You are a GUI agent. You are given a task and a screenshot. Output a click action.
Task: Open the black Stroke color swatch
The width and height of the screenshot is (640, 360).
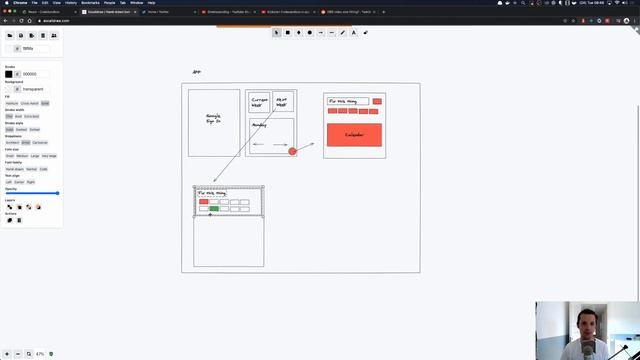tap(9, 74)
